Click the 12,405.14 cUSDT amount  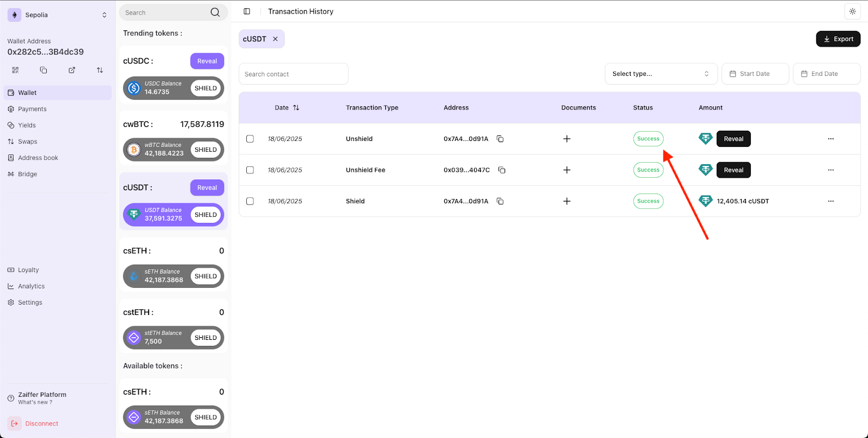point(743,201)
